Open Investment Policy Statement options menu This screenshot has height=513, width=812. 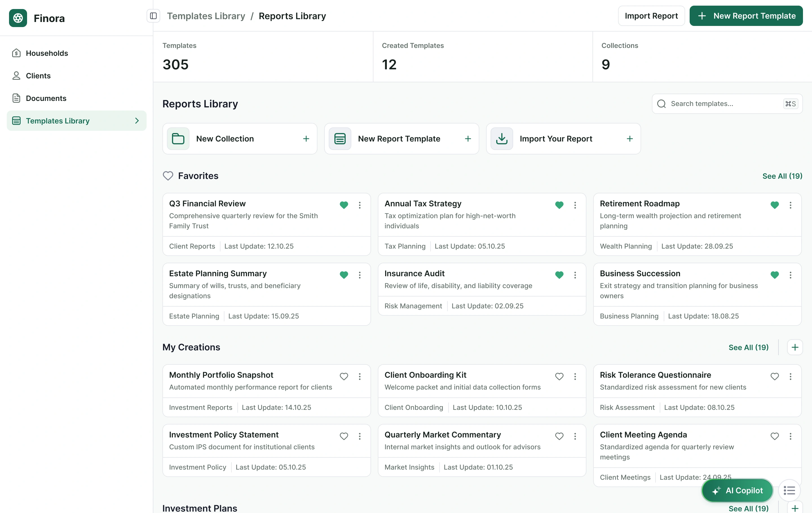359,436
